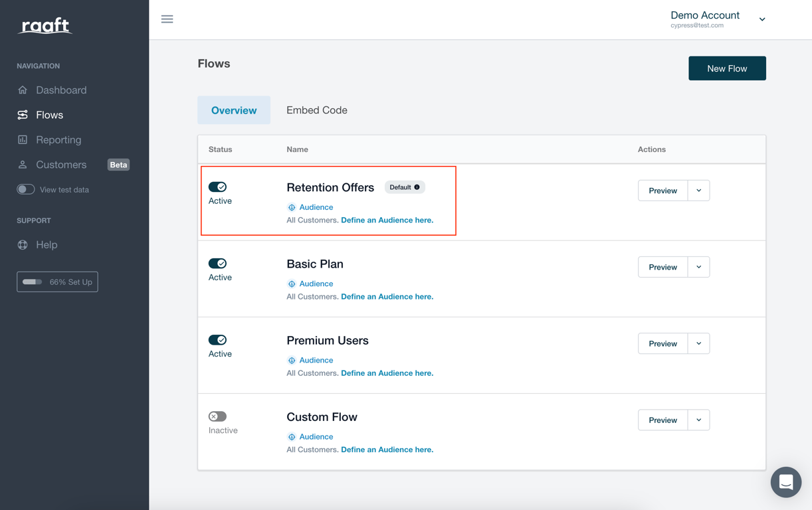
Task: Click the Customers person icon
Action: 23,165
